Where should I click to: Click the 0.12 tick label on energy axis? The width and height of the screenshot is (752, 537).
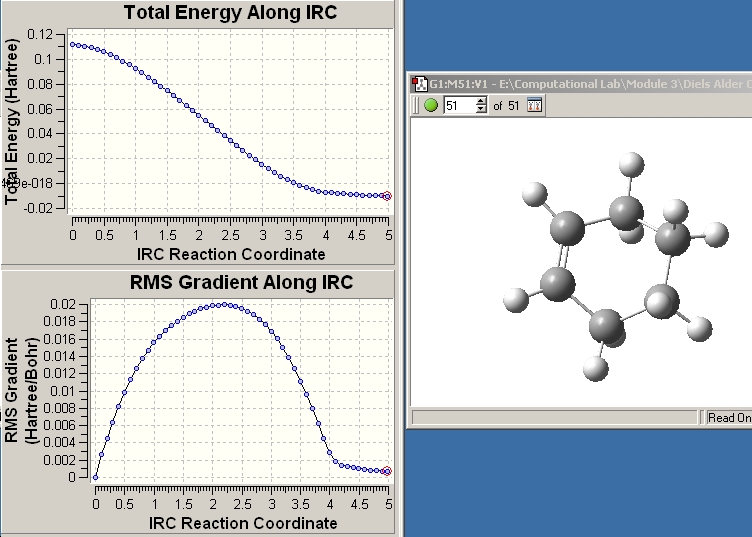click(40, 35)
